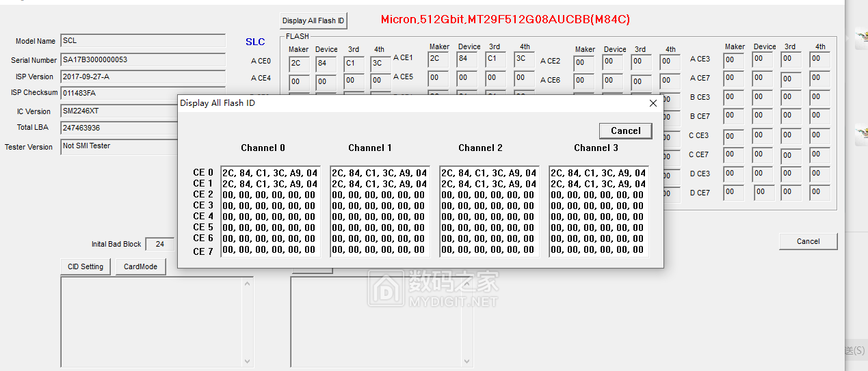Image resolution: width=868 pixels, height=371 pixels.
Task: Click A CE2 Maker field 00
Action: tap(583, 62)
